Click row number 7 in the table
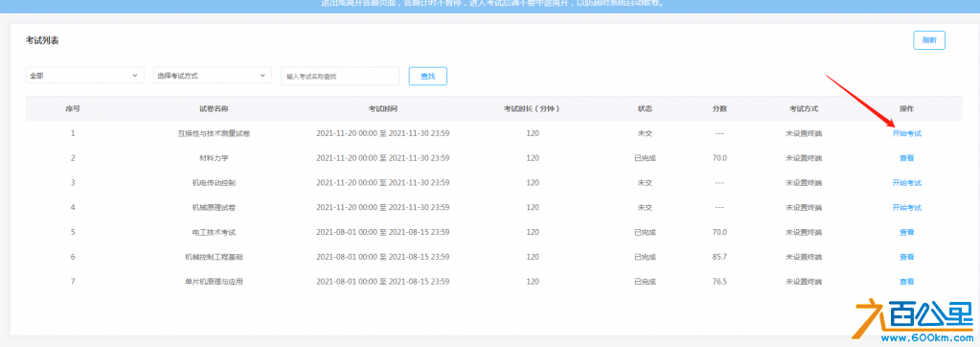The image size is (980, 347). click(73, 282)
